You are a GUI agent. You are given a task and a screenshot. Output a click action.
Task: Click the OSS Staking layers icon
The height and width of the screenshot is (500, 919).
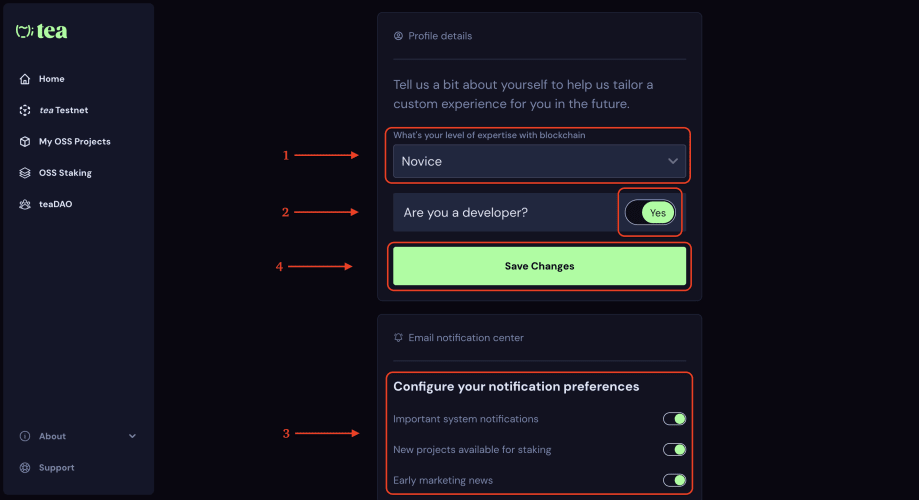tap(25, 173)
